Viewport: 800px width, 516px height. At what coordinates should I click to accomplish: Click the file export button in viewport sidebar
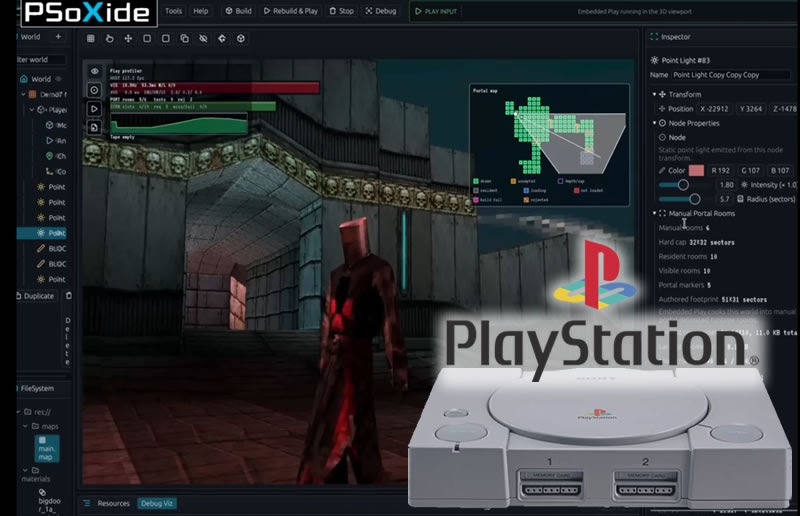pyautogui.click(x=94, y=128)
